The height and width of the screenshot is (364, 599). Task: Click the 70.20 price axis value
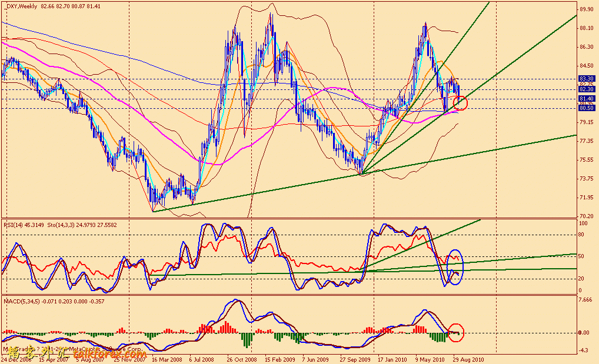tap(587, 216)
